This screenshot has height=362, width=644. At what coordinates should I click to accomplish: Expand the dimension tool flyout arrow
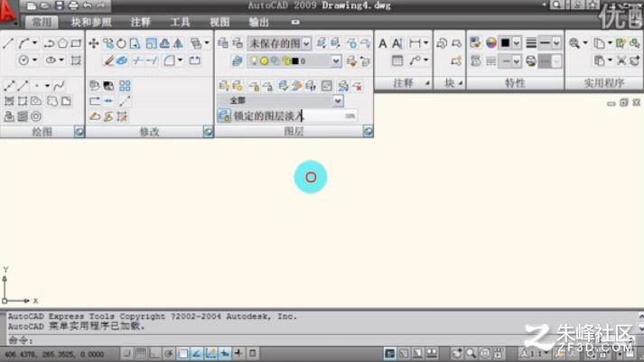426,43
